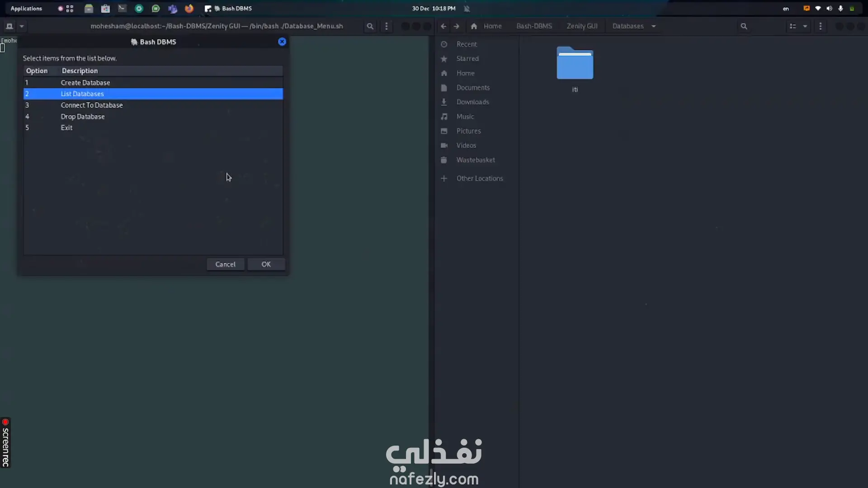Select Connect To Database row
This screenshot has width=868, height=488.
pyautogui.click(x=92, y=105)
